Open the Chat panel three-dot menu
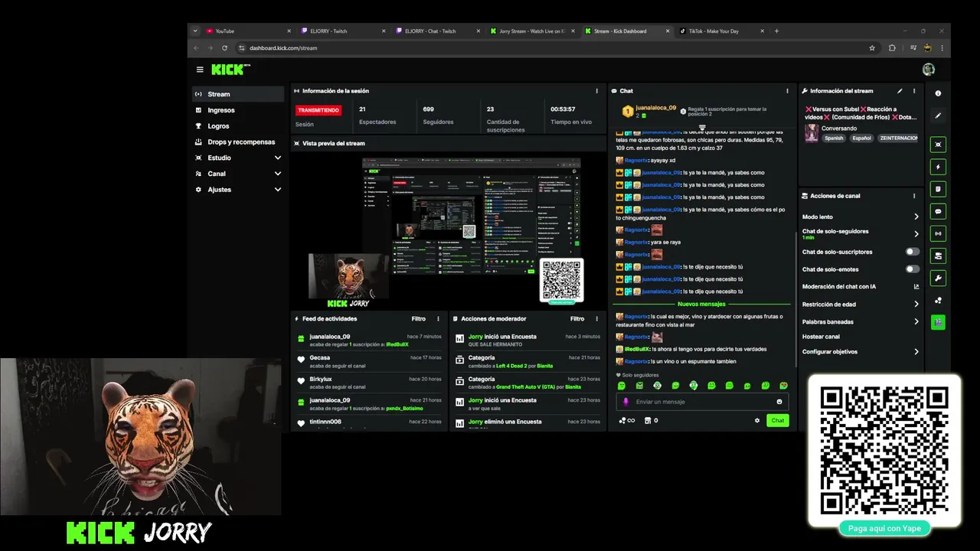The height and width of the screenshot is (551, 980). click(787, 91)
